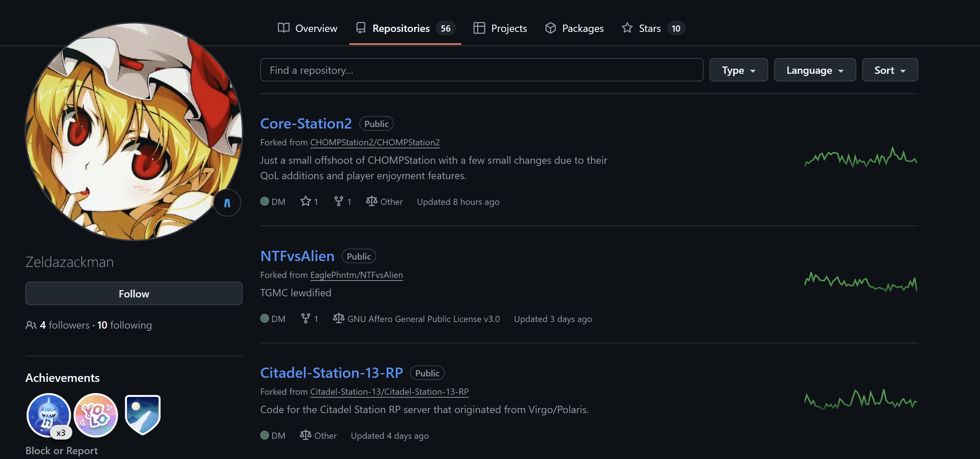View the Stars tab

coord(653,28)
